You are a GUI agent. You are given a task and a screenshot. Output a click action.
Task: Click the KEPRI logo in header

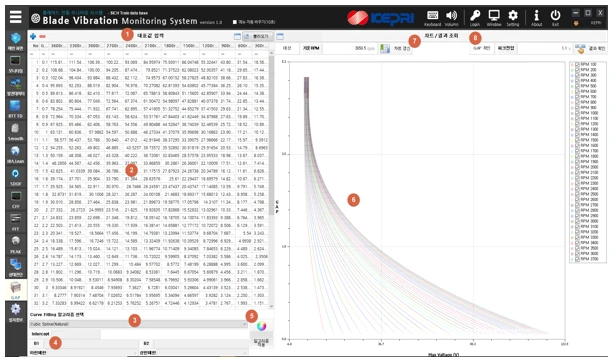381,18
